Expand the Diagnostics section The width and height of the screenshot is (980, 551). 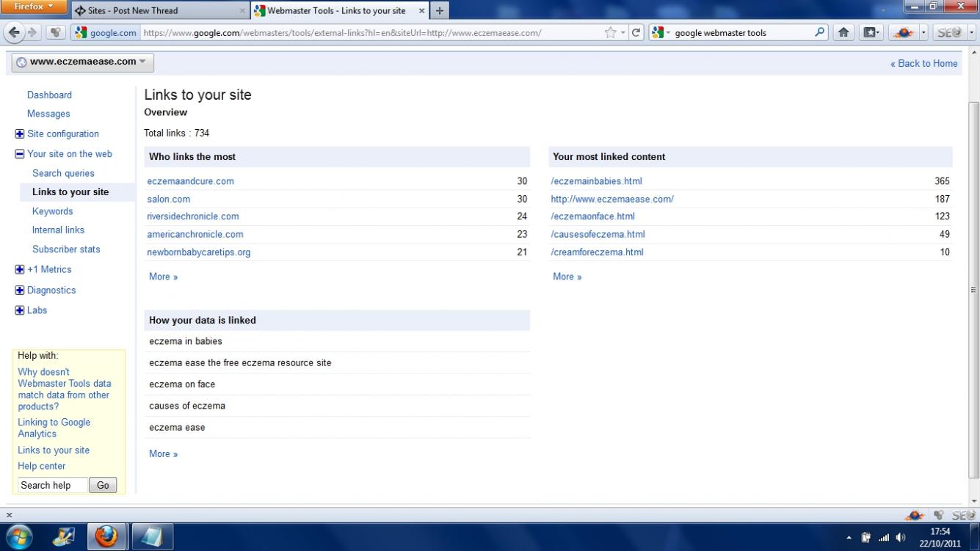pyautogui.click(x=20, y=291)
